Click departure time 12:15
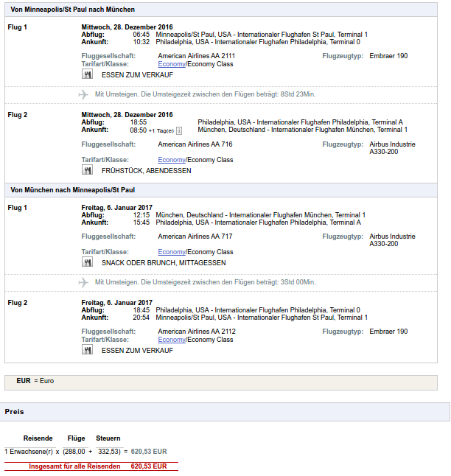 tap(141, 215)
